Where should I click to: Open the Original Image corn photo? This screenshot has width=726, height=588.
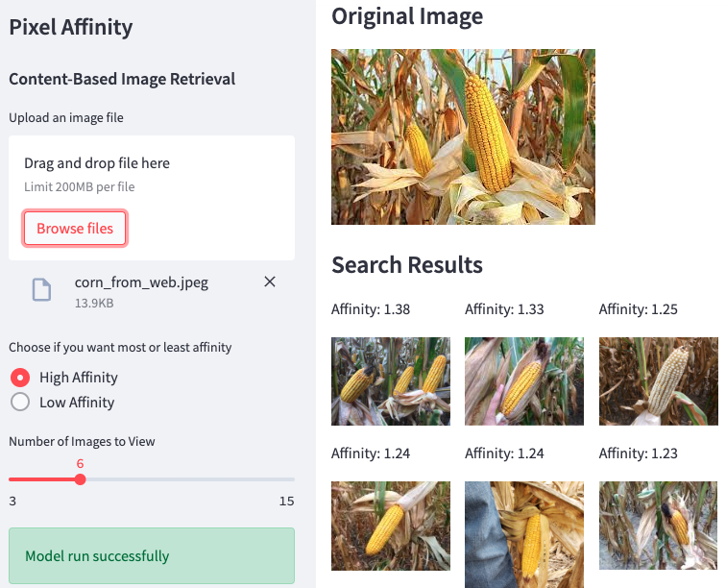point(463,136)
